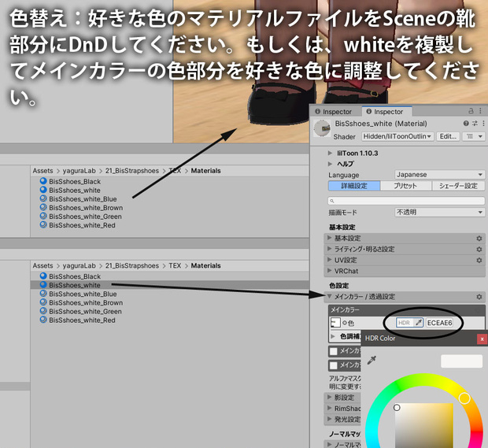Click the eyedropper icon in HDR Color window

tap(372, 360)
